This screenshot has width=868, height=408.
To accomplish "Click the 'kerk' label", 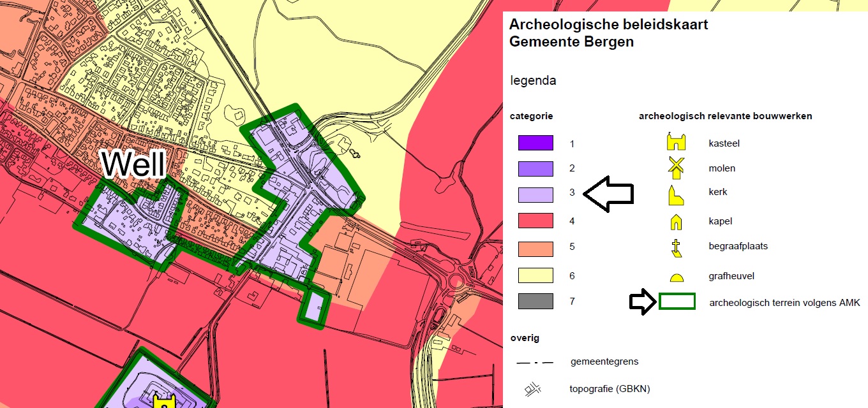I will click(x=718, y=192).
